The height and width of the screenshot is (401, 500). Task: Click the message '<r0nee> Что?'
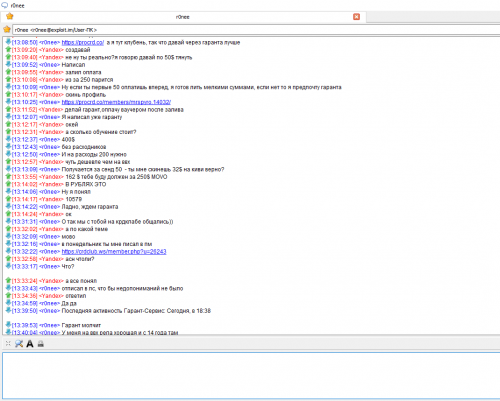(57, 266)
